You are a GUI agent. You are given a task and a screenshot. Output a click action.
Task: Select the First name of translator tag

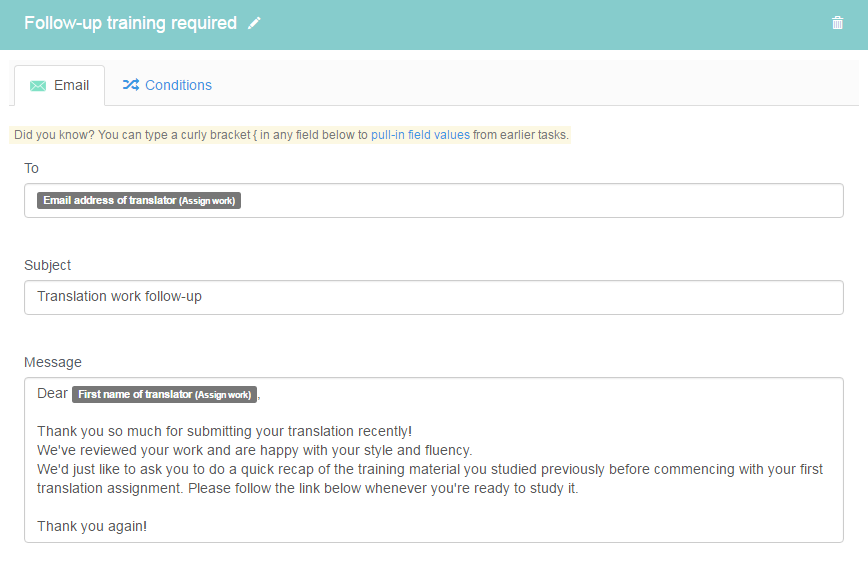tap(164, 394)
